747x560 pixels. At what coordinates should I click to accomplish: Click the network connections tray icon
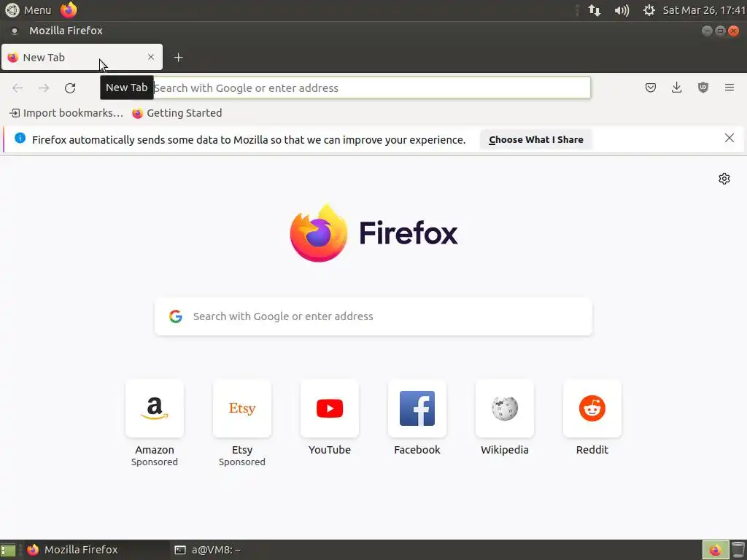tap(594, 10)
